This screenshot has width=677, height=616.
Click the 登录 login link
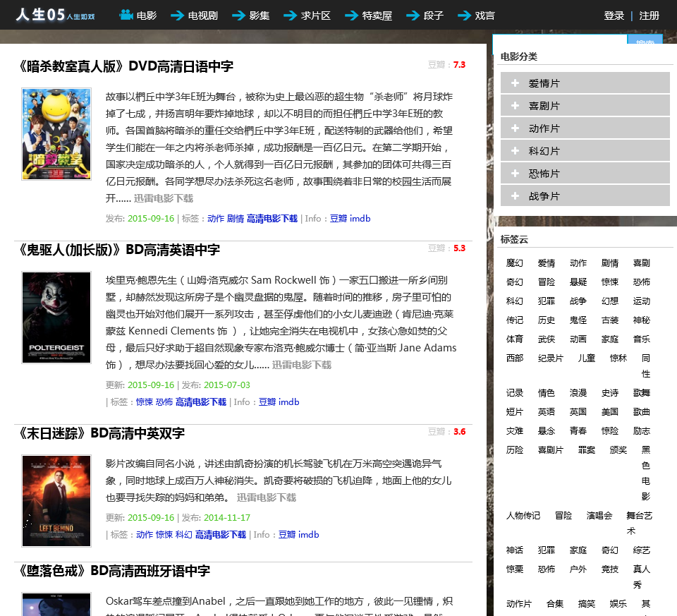pos(614,16)
